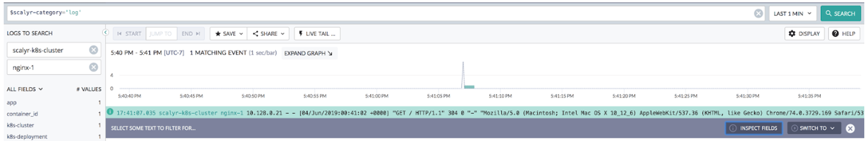The image size is (868, 141).
Task: Remove the scalyr-k8s-cluster log filter
Action: [x=94, y=50]
